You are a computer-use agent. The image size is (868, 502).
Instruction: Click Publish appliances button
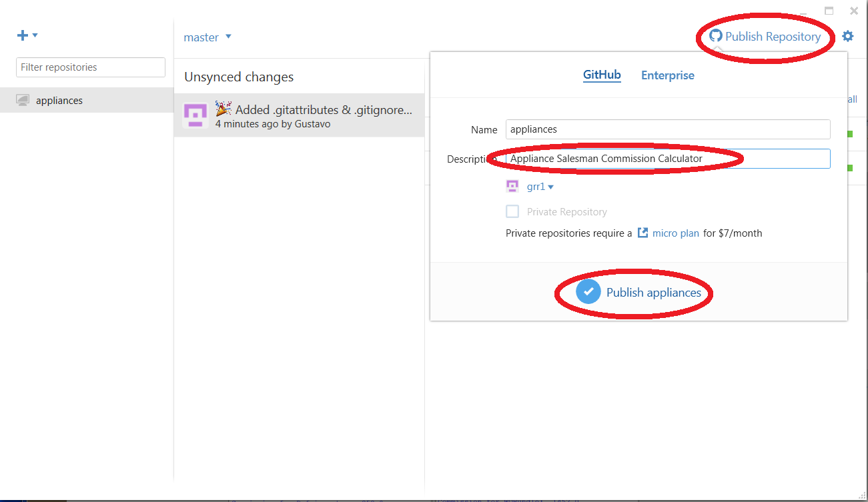[x=638, y=292]
